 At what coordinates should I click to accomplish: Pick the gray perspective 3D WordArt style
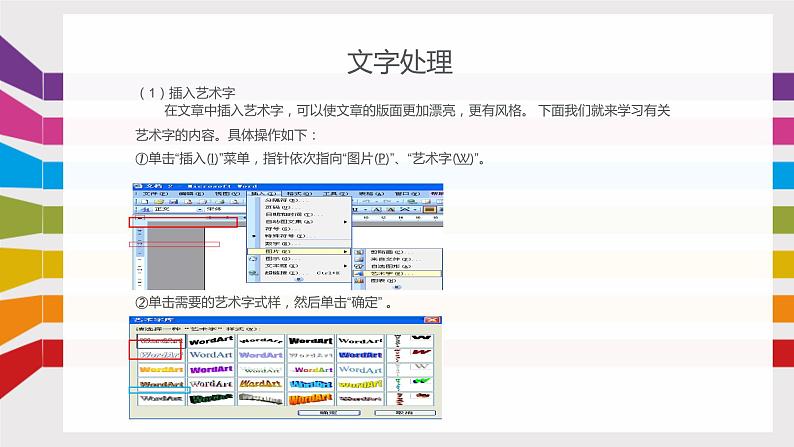click(261, 399)
